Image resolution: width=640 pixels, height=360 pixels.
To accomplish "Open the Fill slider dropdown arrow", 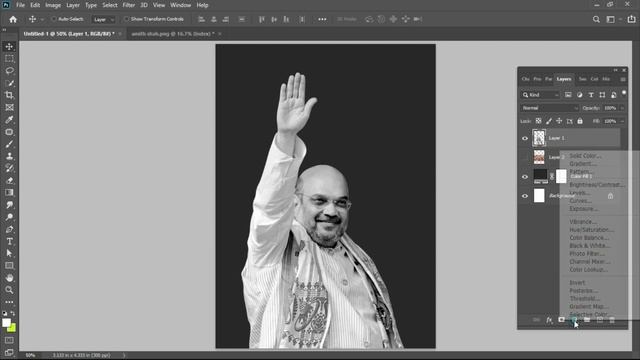I will [622, 121].
